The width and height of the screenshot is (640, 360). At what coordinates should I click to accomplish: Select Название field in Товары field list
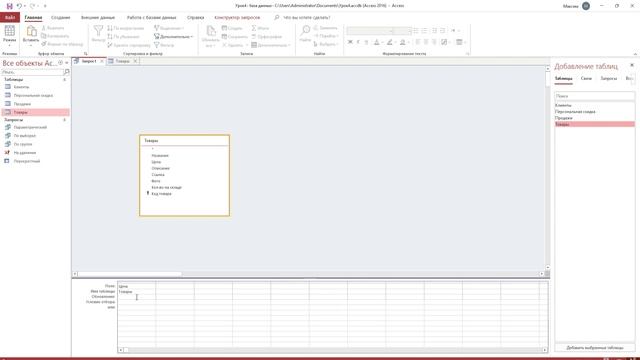click(160, 156)
